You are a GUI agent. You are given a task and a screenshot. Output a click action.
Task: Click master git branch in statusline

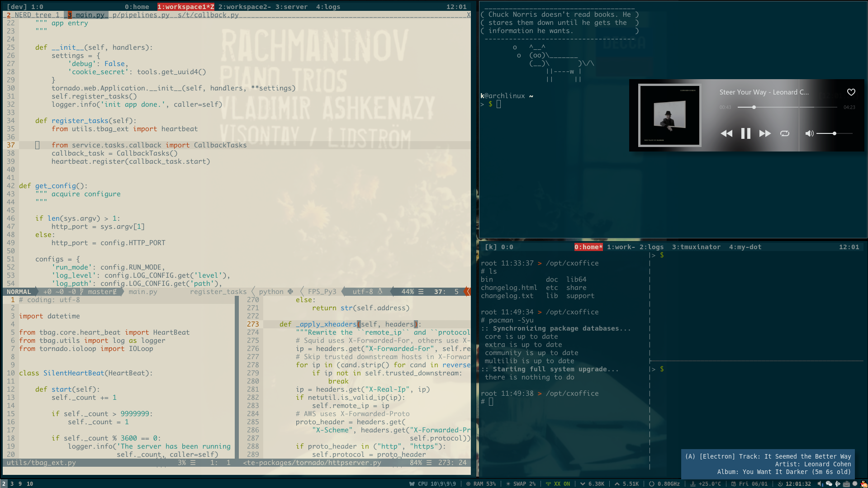pyautogui.click(x=99, y=292)
